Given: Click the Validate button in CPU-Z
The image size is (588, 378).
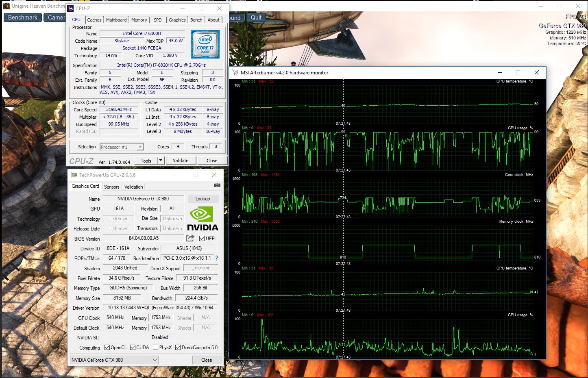Looking at the screenshot, I should point(181,161).
